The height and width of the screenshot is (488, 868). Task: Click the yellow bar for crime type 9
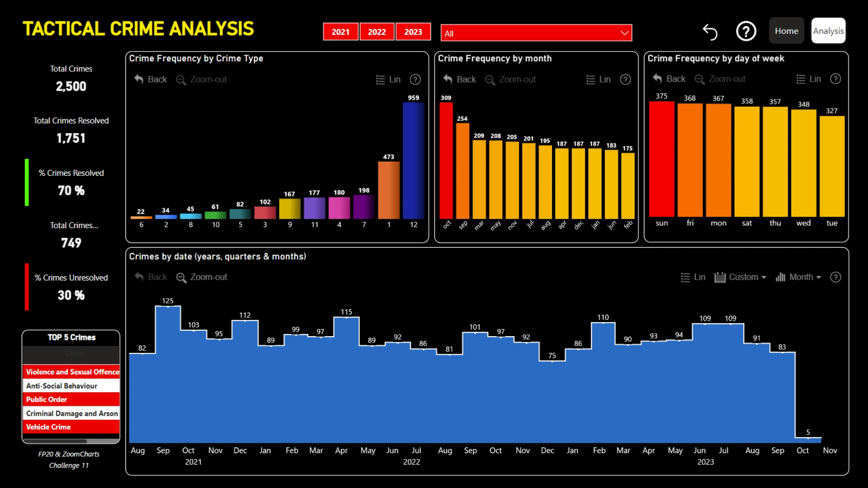click(x=290, y=209)
